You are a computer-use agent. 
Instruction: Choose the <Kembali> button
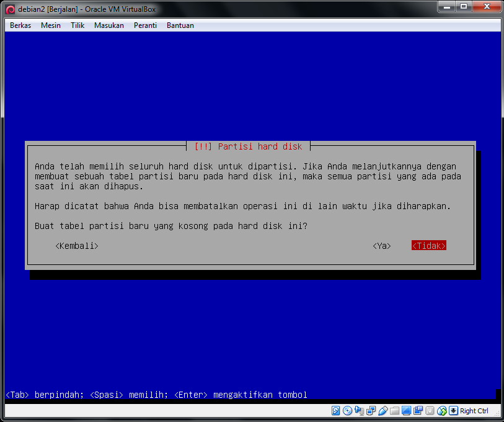(77, 246)
